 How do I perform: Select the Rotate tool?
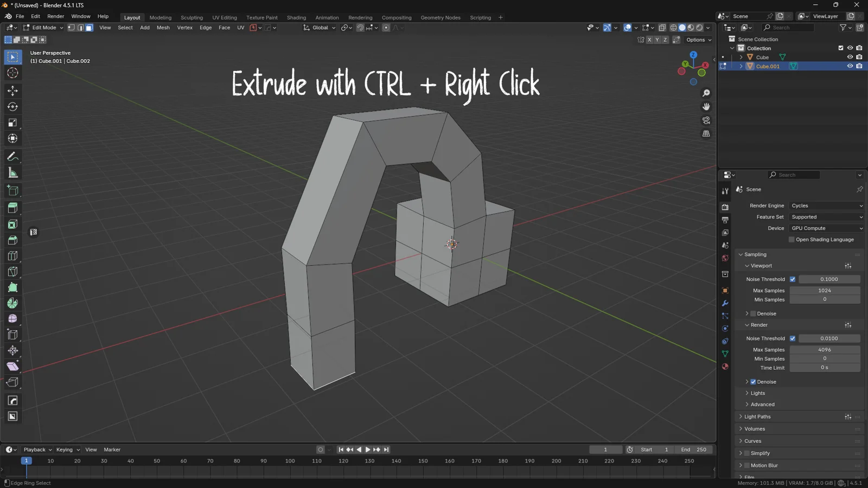point(12,107)
